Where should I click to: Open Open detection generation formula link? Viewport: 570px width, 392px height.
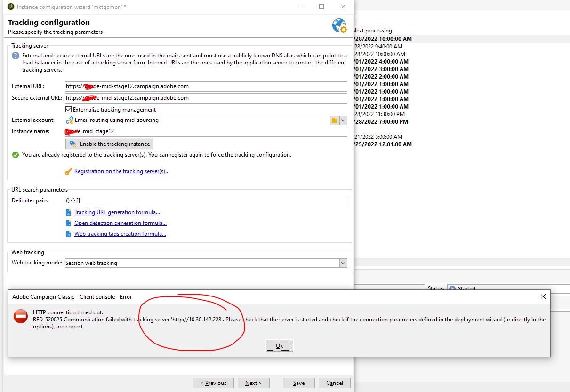120,223
